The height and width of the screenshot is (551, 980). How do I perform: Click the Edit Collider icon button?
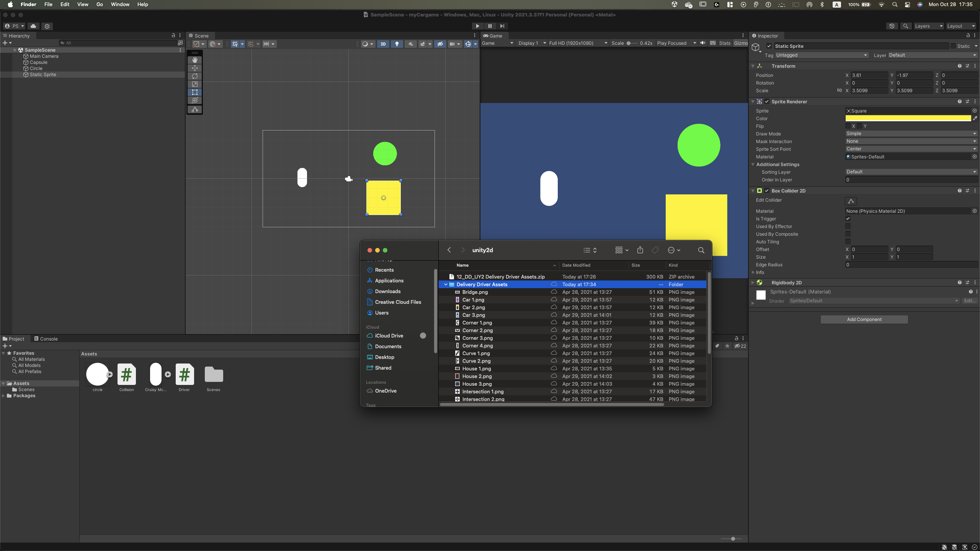point(851,201)
